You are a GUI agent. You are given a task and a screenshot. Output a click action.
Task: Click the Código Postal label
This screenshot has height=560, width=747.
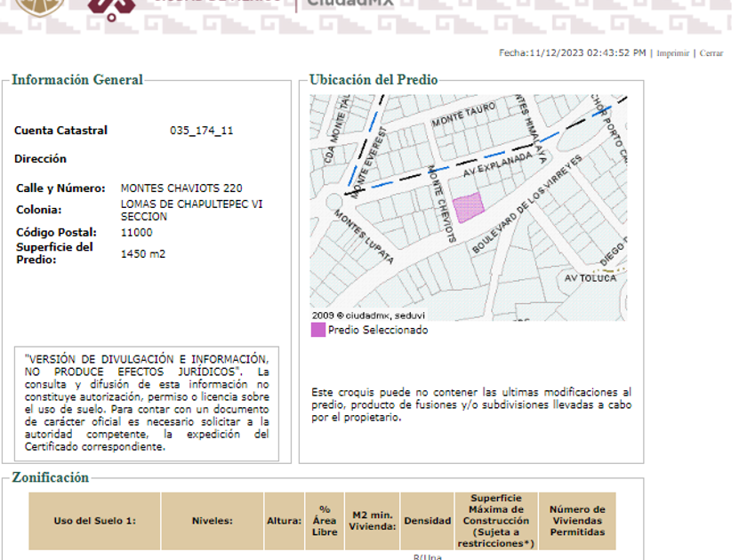coord(56,232)
